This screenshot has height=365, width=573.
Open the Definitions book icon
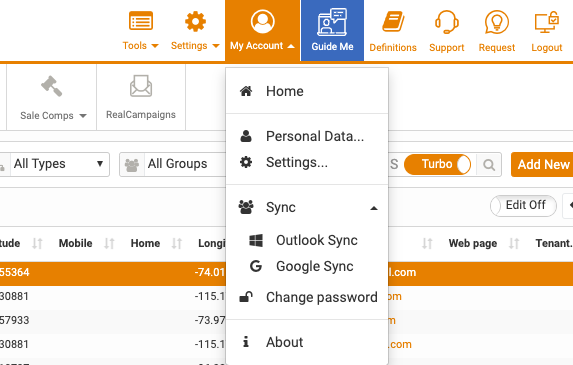pyautogui.click(x=393, y=22)
